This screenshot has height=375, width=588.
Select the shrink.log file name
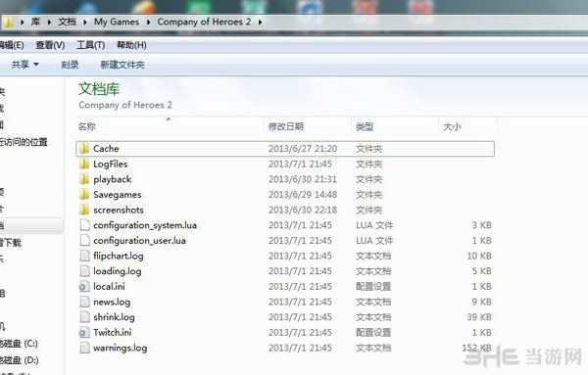[x=114, y=317]
